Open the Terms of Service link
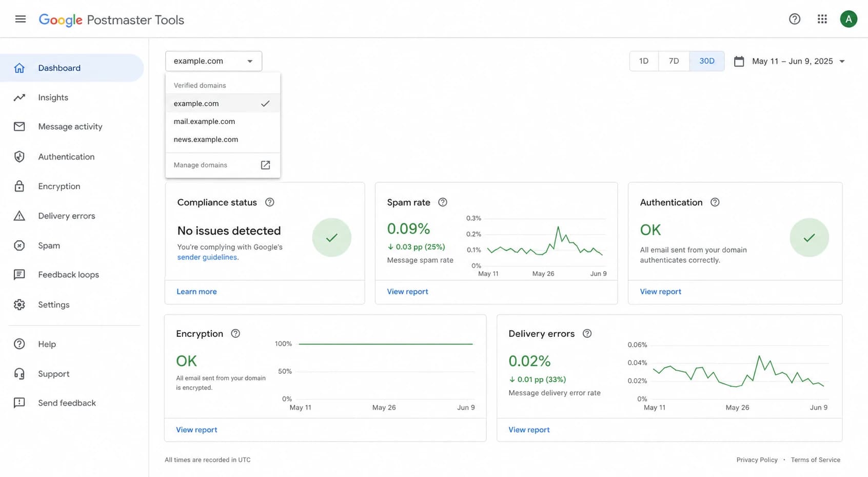This screenshot has height=477, width=868. click(815, 460)
